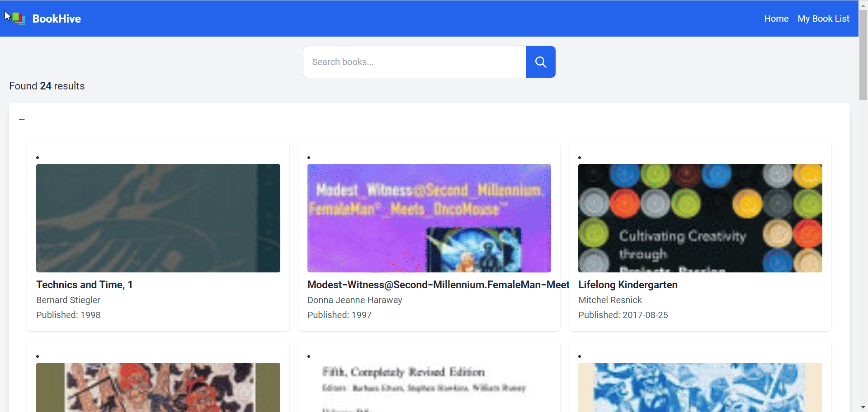Select author Bernard Stiegler text
The height and width of the screenshot is (412, 868).
coord(68,300)
